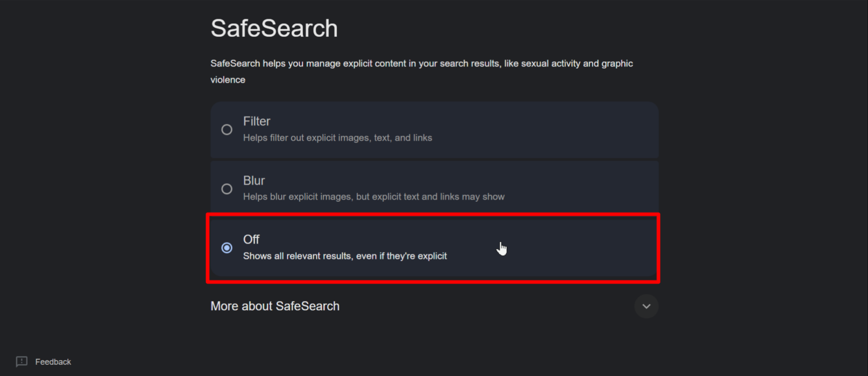Click the SafeSearch page heading

coord(274,28)
